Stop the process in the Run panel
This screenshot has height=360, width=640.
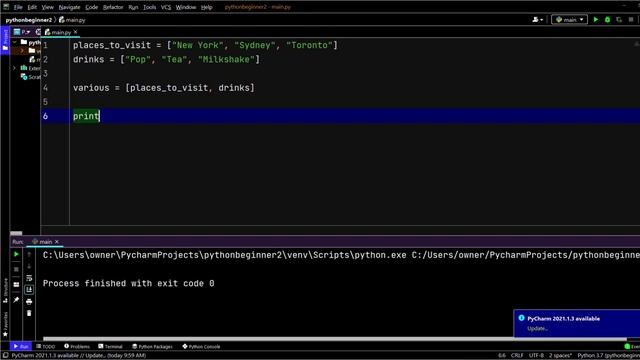(16, 269)
